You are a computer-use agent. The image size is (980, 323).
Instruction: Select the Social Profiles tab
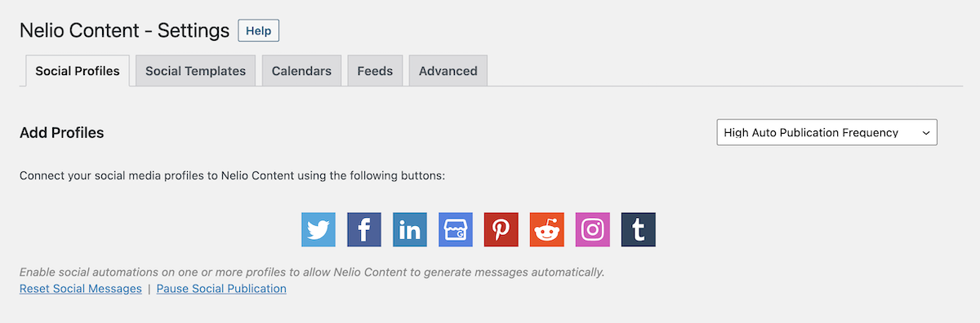pos(78,71)
